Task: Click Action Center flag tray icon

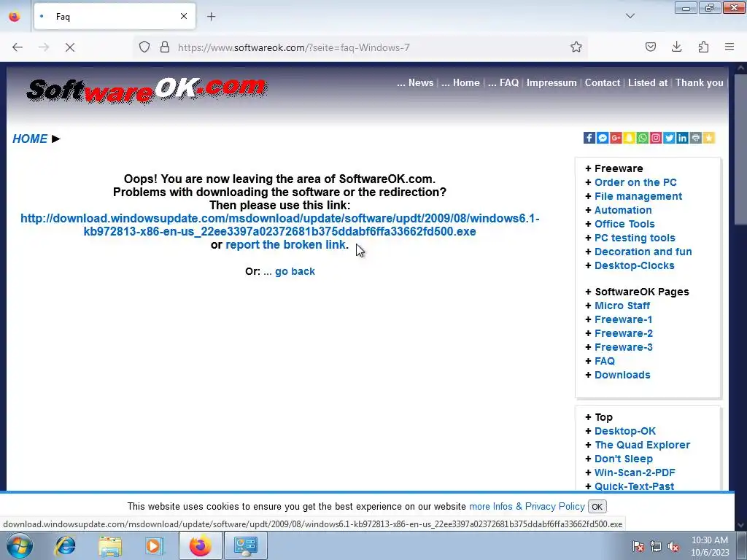Action: coord(638,546)
